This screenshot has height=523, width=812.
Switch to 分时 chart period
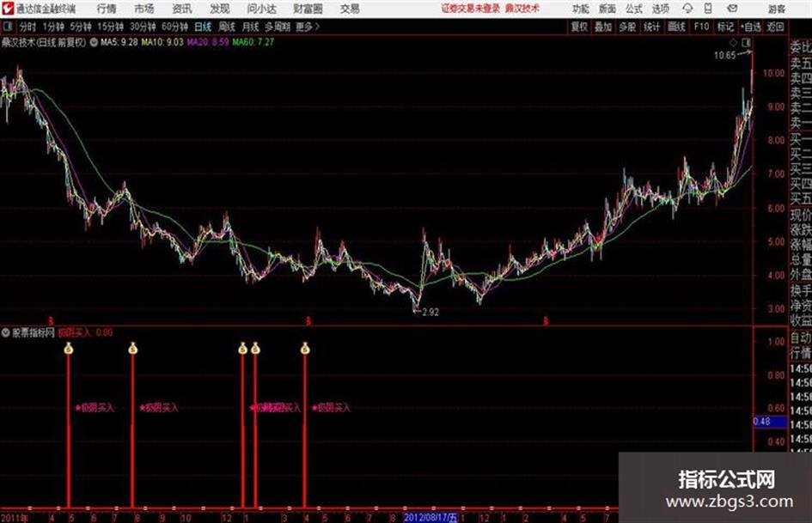(x=28, y=27)
